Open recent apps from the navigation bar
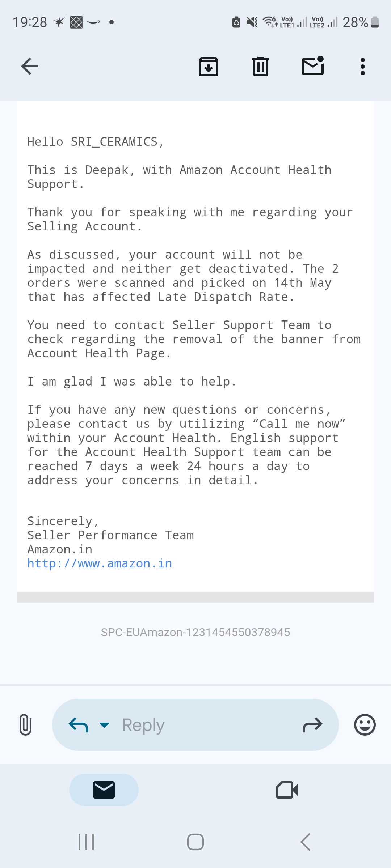 coord(86,842)
